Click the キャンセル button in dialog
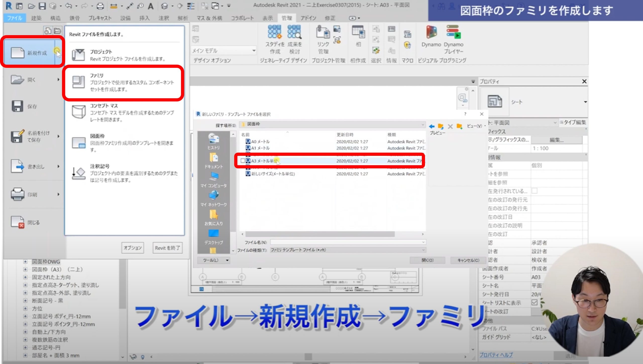 coord(468,260)
